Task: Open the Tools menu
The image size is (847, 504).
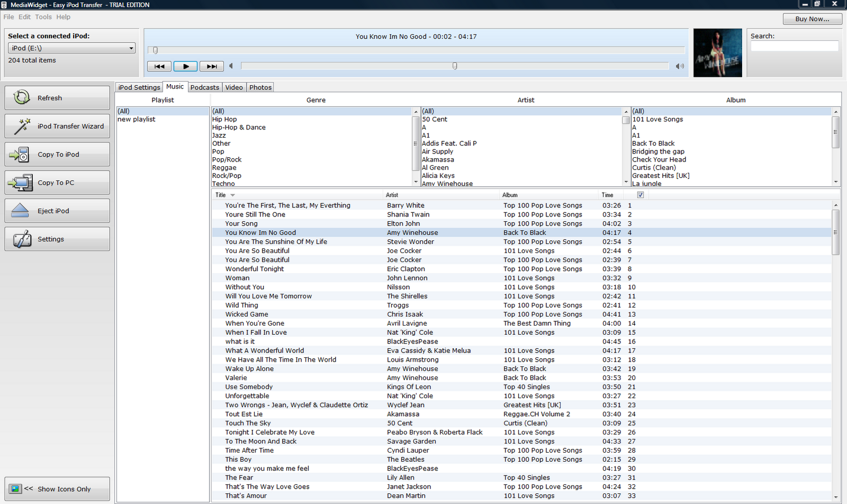Action: coord(43,17)
